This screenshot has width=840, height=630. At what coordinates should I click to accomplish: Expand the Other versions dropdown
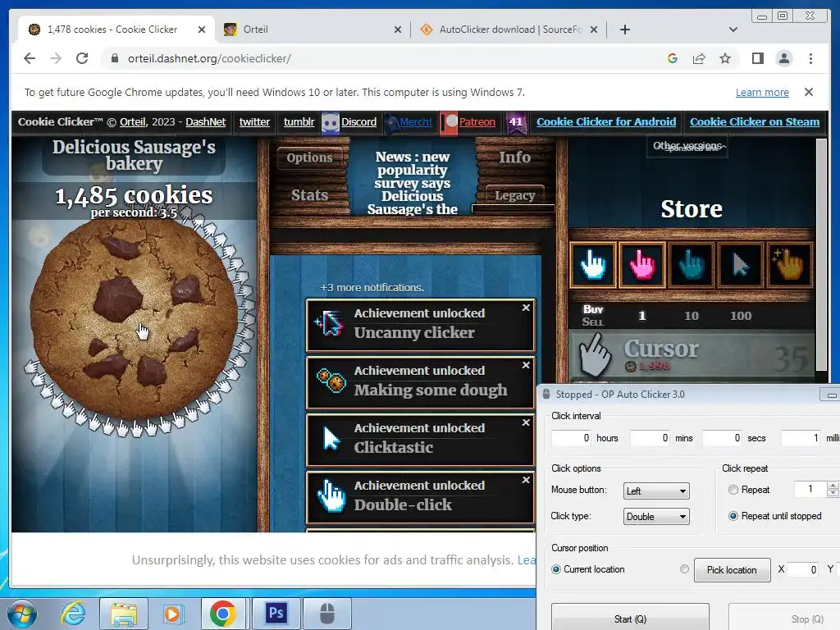click(x=689, y=146)
